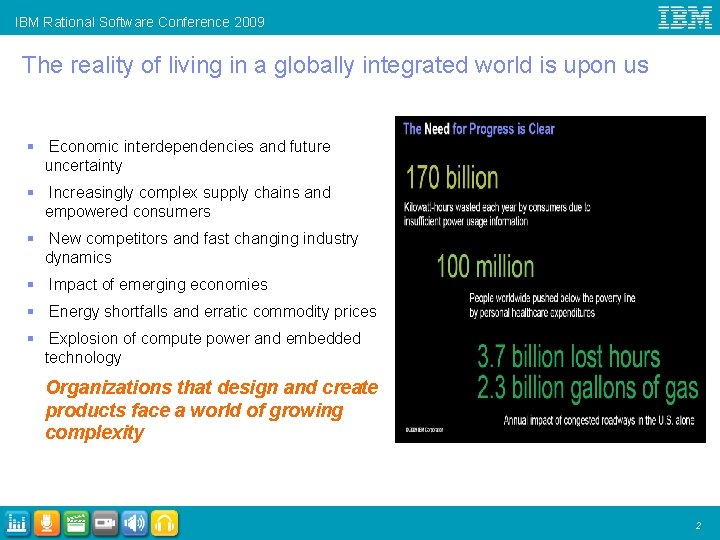Click the orange italic text about growing complexity
This screenshot has height=540, width=720.
tap(212, 410)
